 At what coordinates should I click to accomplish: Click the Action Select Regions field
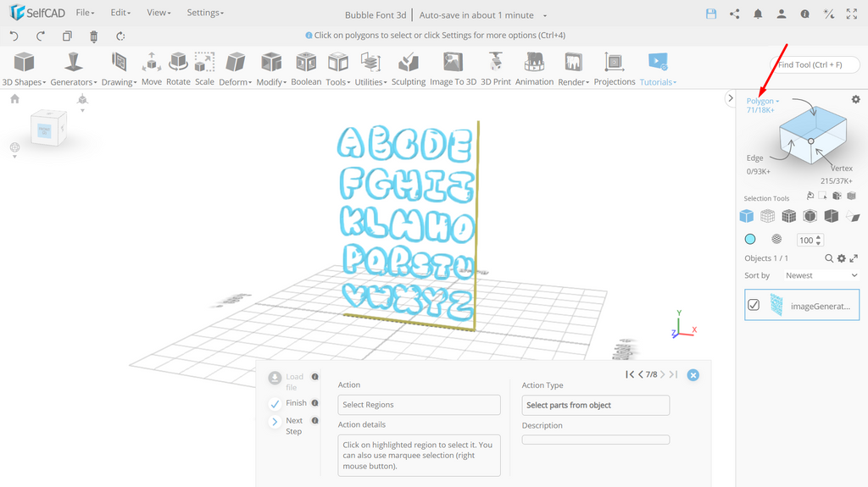click(x=419, y=405)
